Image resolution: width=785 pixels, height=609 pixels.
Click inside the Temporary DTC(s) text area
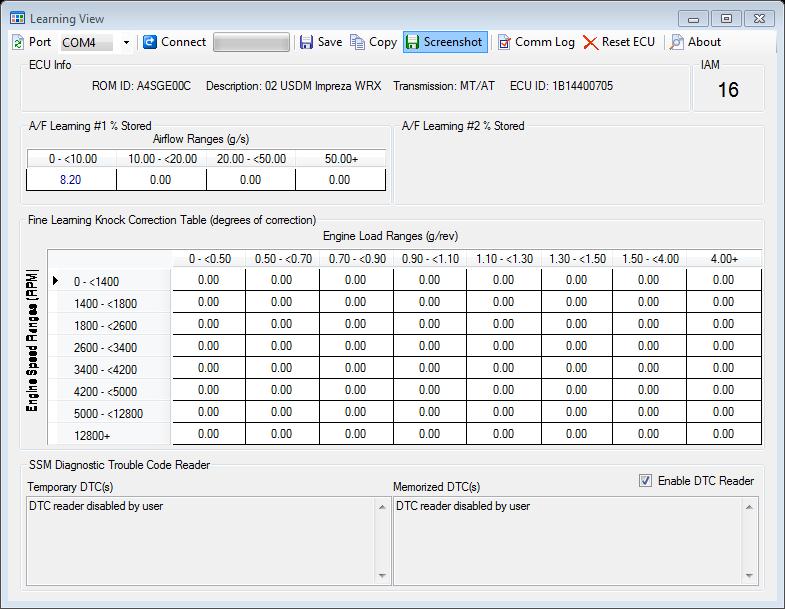(200, 540)
